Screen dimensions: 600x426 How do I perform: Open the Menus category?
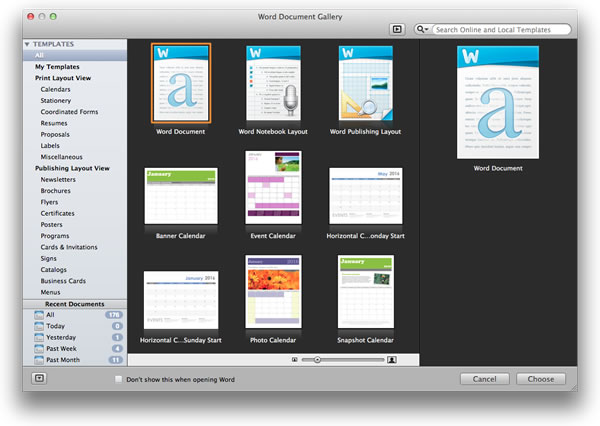[51, 292]
